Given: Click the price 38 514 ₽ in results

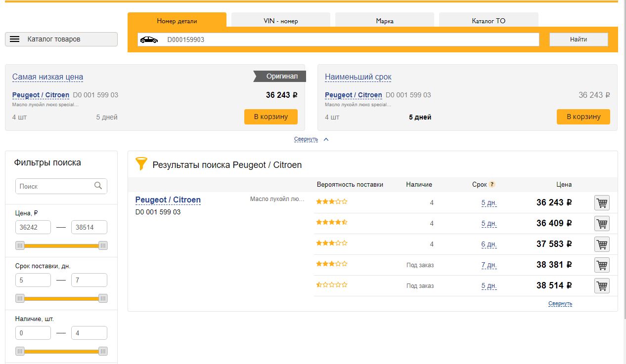Looking at the screenshot, I should click(x=554, y=285).
